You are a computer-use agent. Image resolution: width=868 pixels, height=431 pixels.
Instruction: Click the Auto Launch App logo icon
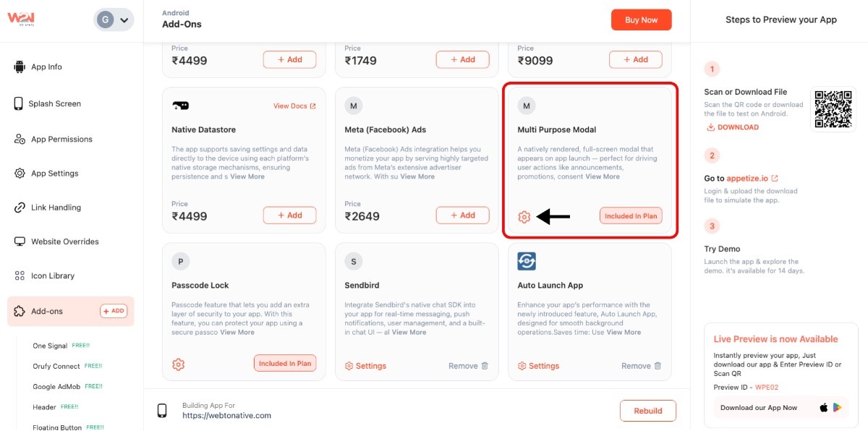527,261
